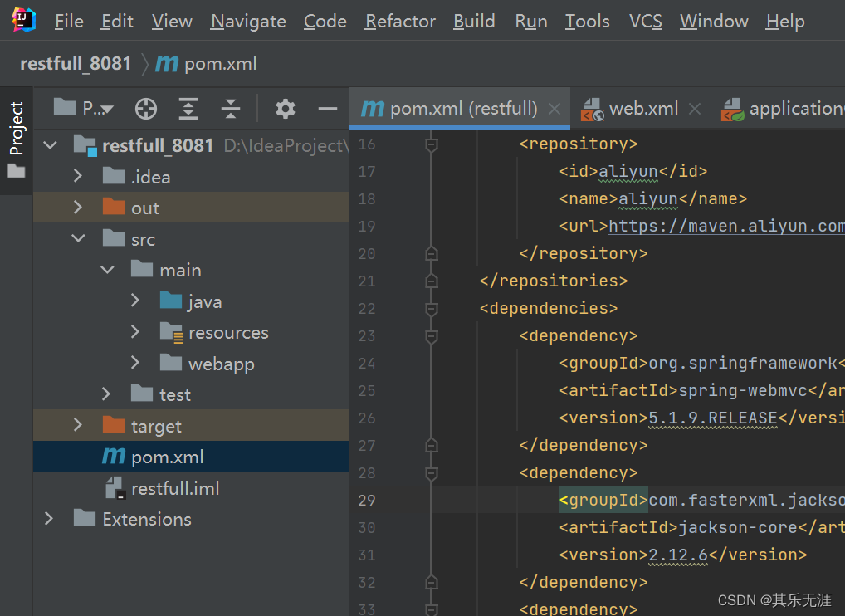Image resolution: width=845 pixels, height=616 pixels.
Task: Select the orange out folder icon
Action: click(x=114, y=207)
